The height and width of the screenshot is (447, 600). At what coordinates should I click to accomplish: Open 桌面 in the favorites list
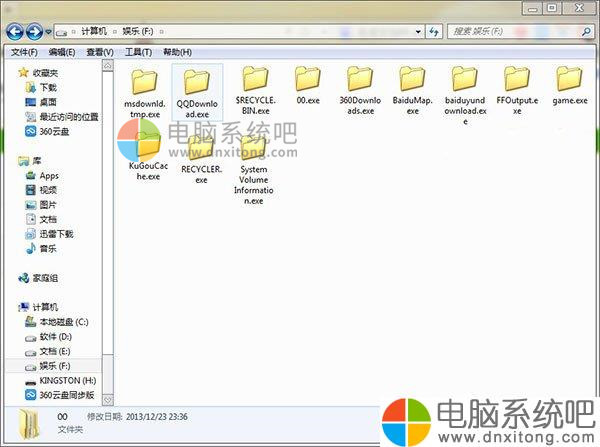click(41, 102)
